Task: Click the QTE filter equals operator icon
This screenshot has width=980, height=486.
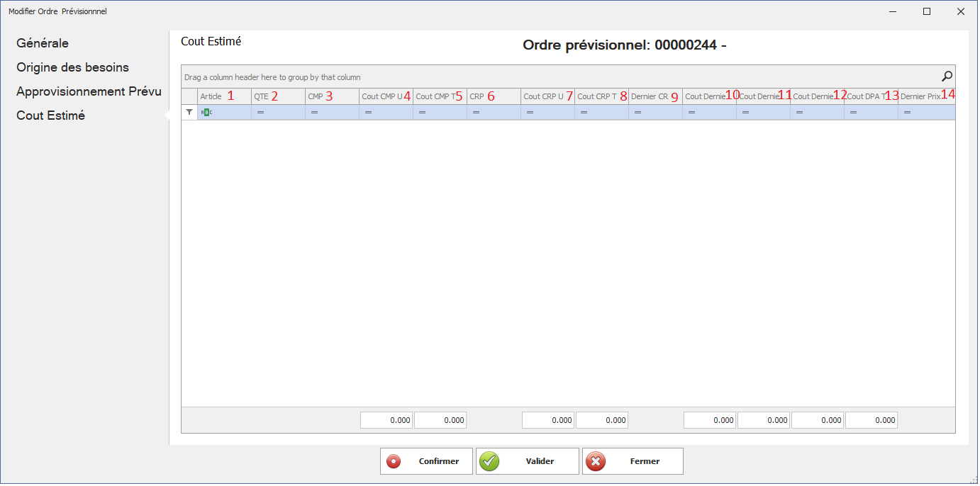Action: [x=260, y=112]
